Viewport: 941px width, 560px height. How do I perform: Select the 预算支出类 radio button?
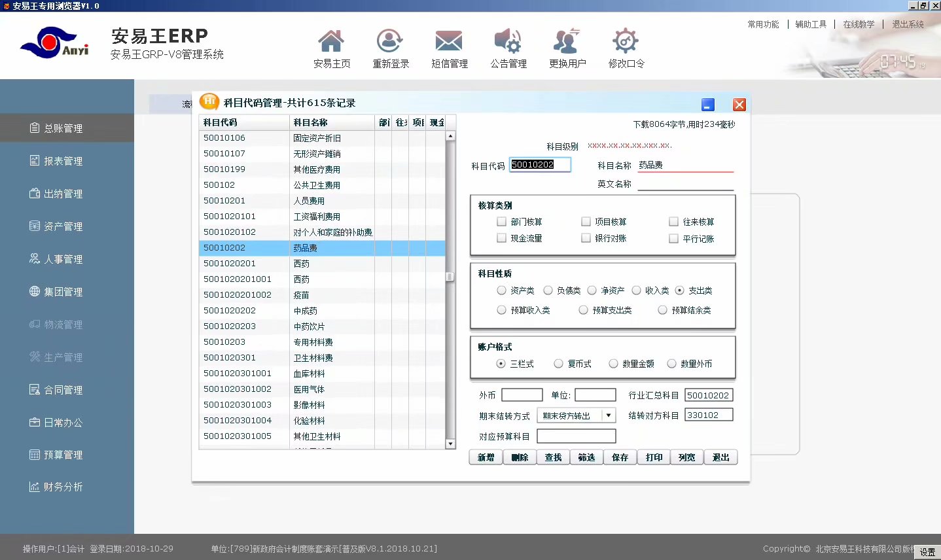click(583, 310)
